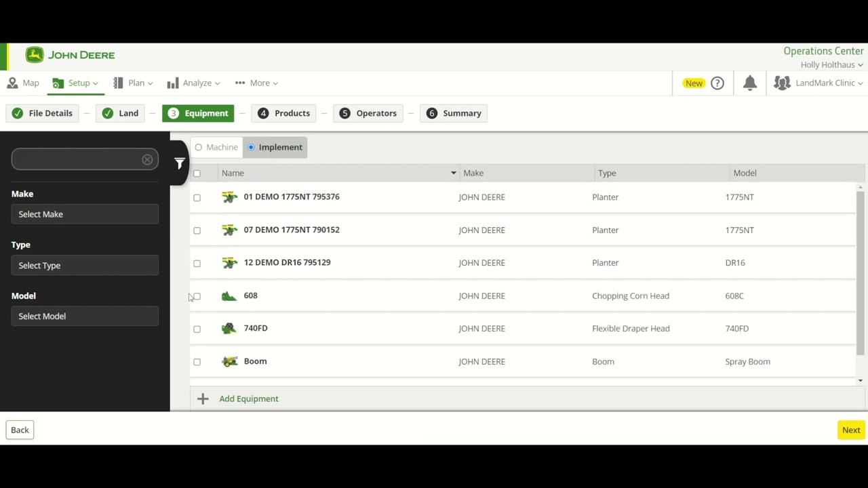This screenshot has width=868, height=488.
Task: Go to the Products step
Action: (283, 113)
